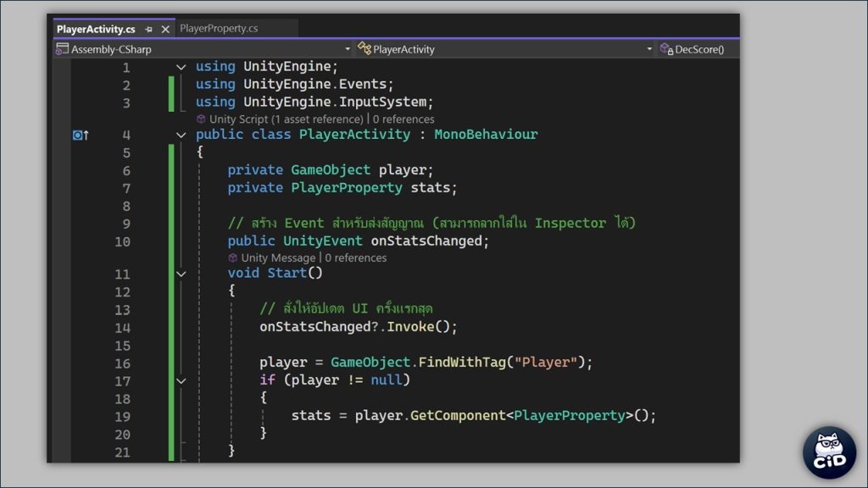Switch to the PlayerProperty.cs tab
Screen dimensions: 868x488
(x=219, y=28)
